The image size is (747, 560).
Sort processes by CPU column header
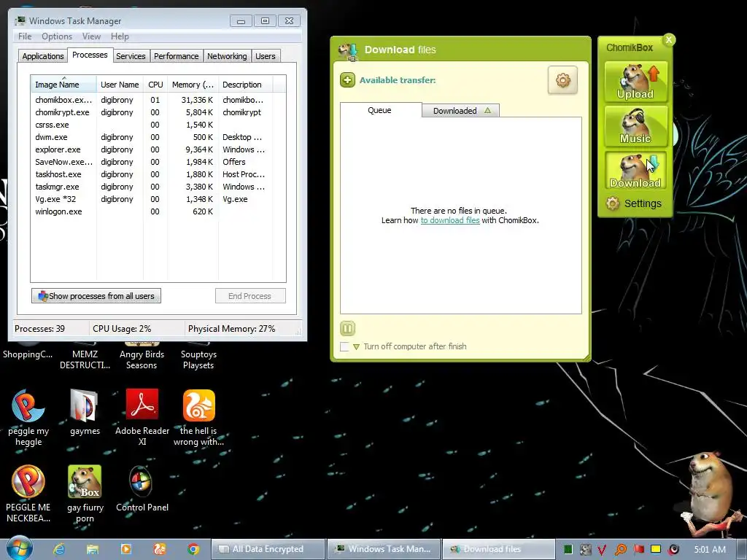point(155,85)
